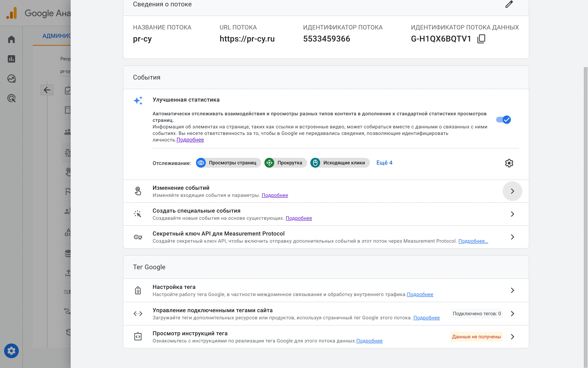Open Home in the Analytics sidebar

[11, 39]
